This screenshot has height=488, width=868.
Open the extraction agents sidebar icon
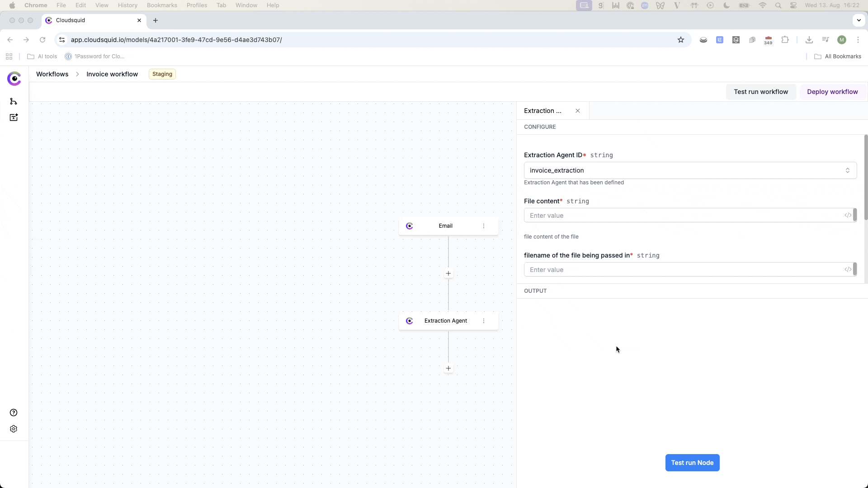point(14,117)
